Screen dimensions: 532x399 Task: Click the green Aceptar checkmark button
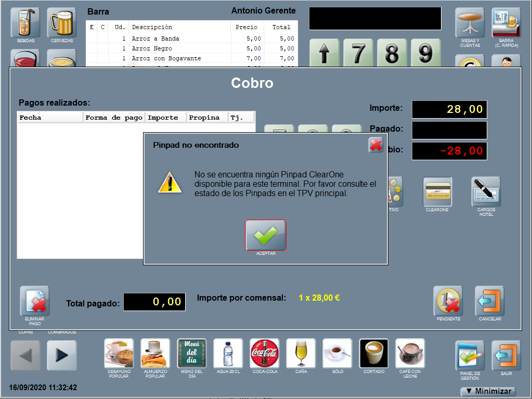[x=266, y=235]
